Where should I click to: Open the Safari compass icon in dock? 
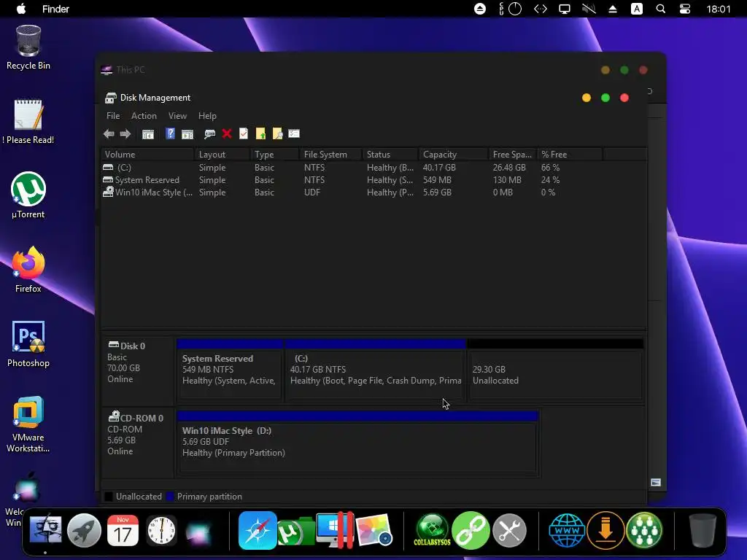click(258, 530)
